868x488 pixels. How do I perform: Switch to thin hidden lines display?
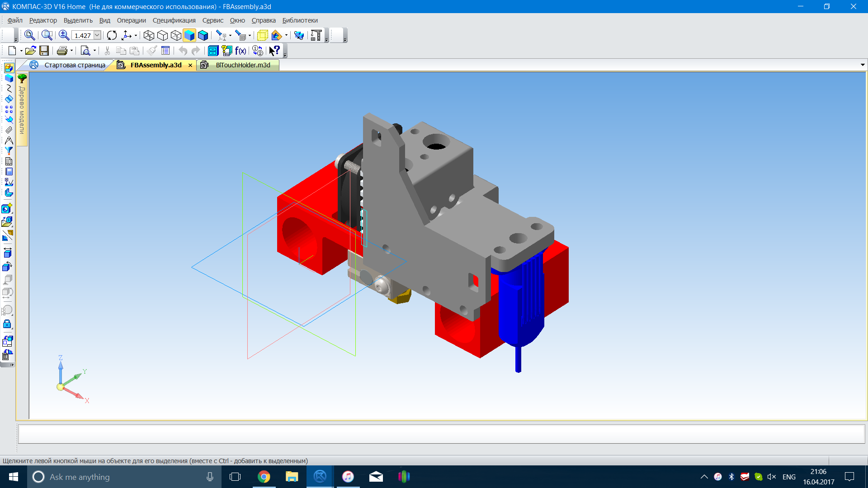[176, 35]
